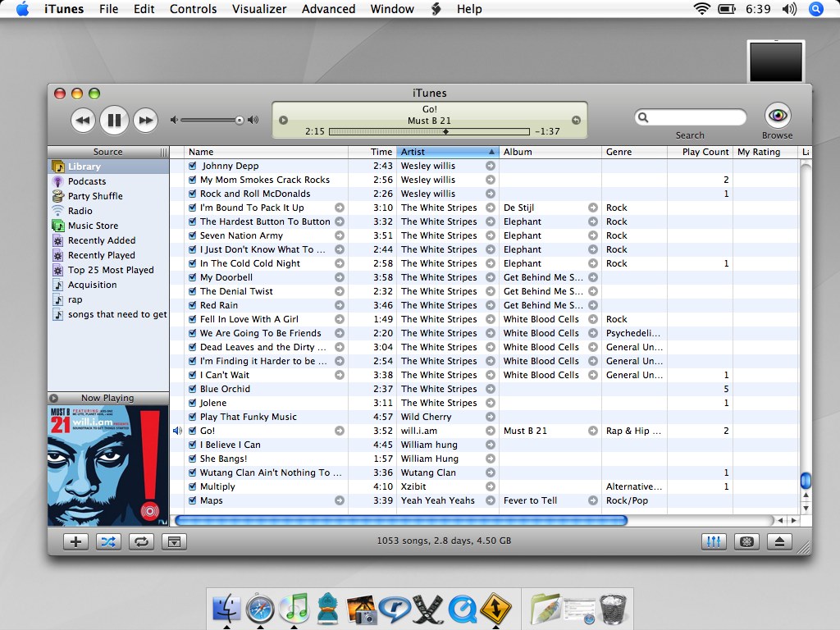This screenshot has width=840, height=630.
Task: Open the Browse eye icon
Action: [778, 115]
